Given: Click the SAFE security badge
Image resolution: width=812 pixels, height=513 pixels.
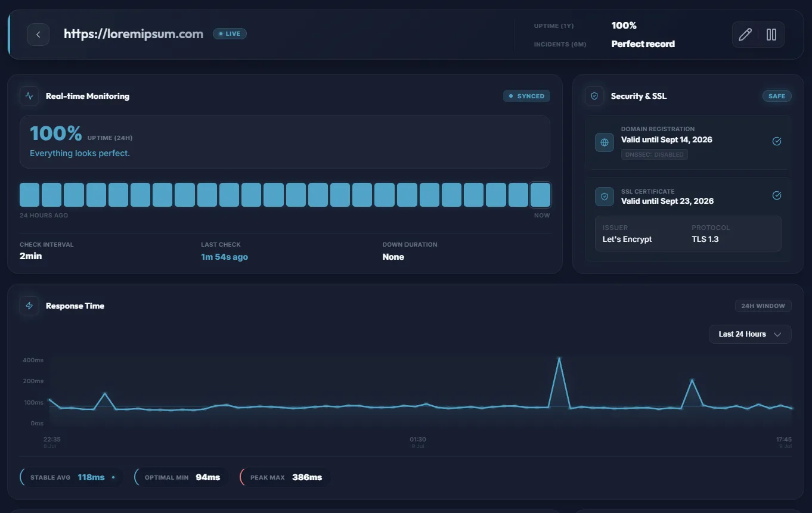Looking at the screenshot, I should click(x=777, y=96).
